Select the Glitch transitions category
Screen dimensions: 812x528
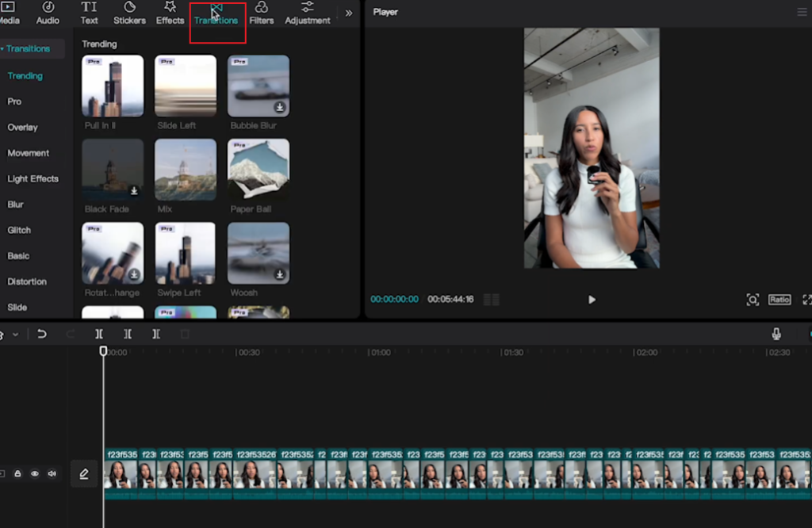19,230
